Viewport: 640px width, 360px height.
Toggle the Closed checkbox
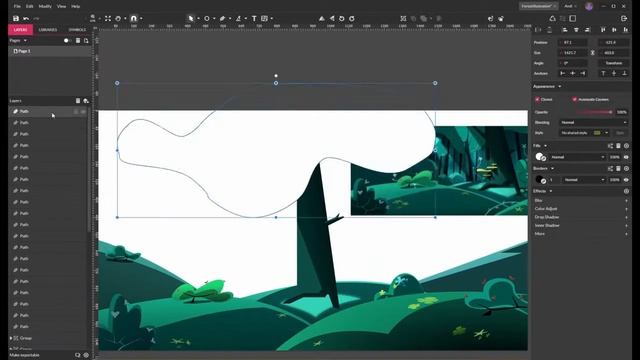[538, 100]
